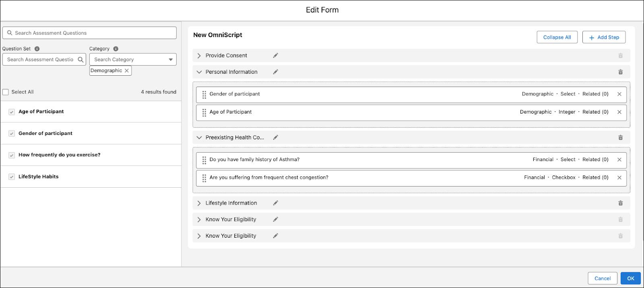
Task: Open the Search Category dropdown
Action: pyautogui.click(x=133, y=60)
